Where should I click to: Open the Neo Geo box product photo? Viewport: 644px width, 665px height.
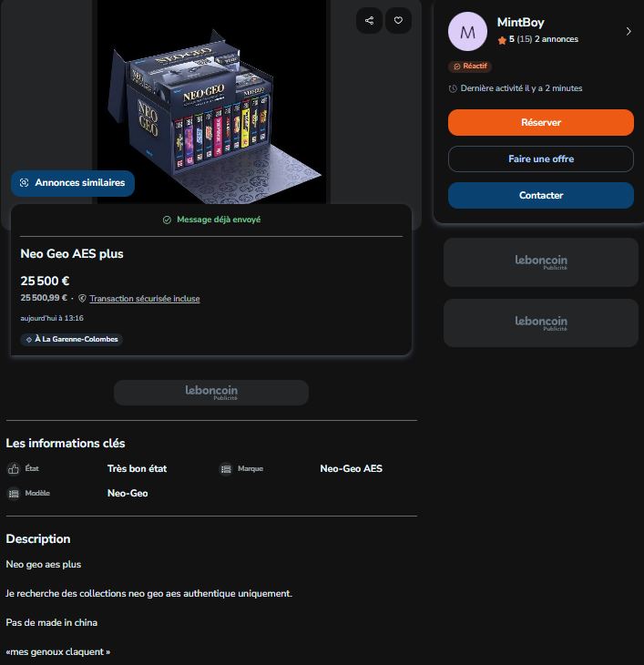pyautogui.click(x=212, y=102)
